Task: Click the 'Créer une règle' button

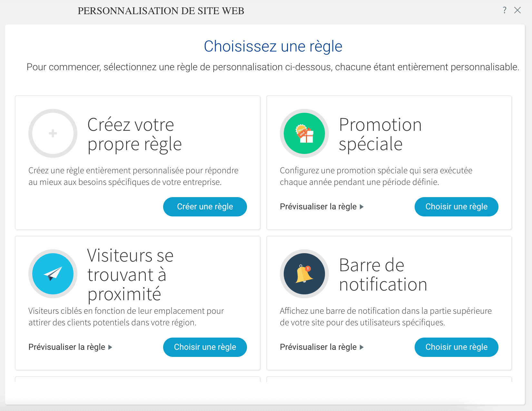Action: pos(205,207)
